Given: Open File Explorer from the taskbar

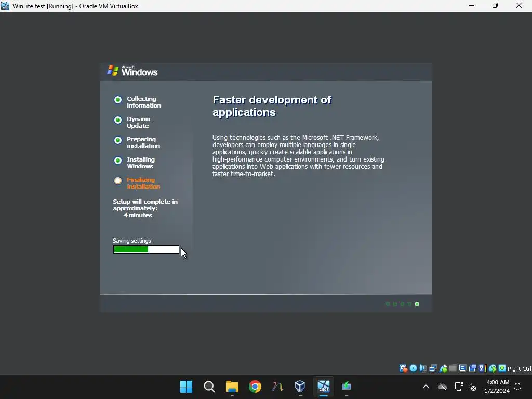Looking at the screenshot, I should (232, 387).
